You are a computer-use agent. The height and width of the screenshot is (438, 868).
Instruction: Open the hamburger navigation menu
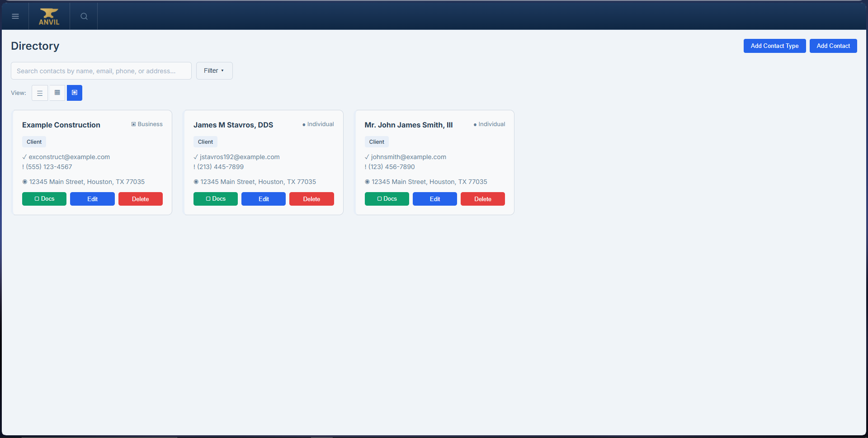(x=15, y=16)
